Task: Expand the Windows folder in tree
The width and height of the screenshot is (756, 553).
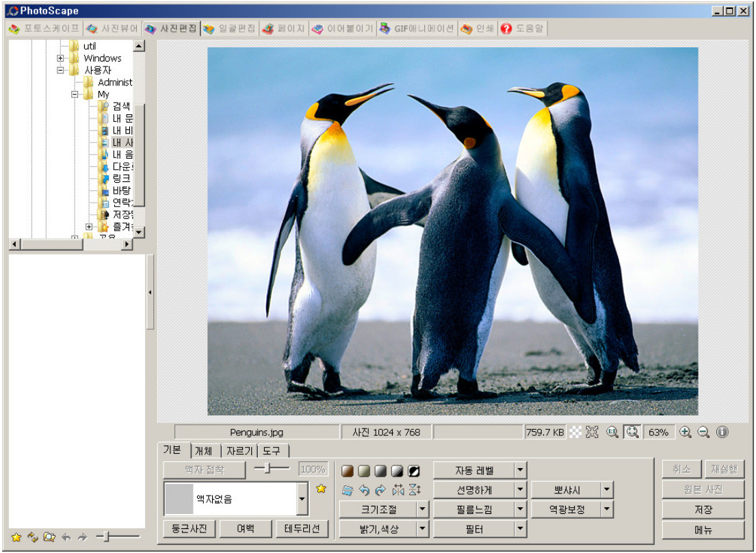Action: tap(60, 58)
